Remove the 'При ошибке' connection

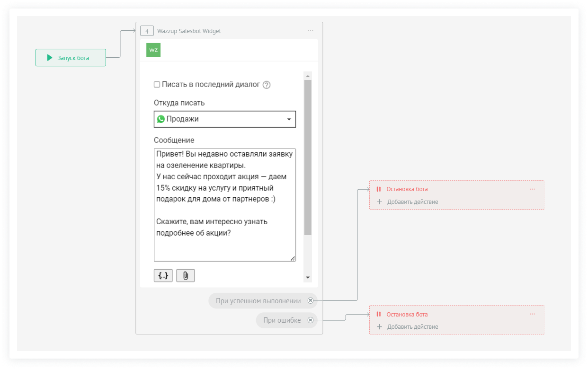click(x=310, y=320)
